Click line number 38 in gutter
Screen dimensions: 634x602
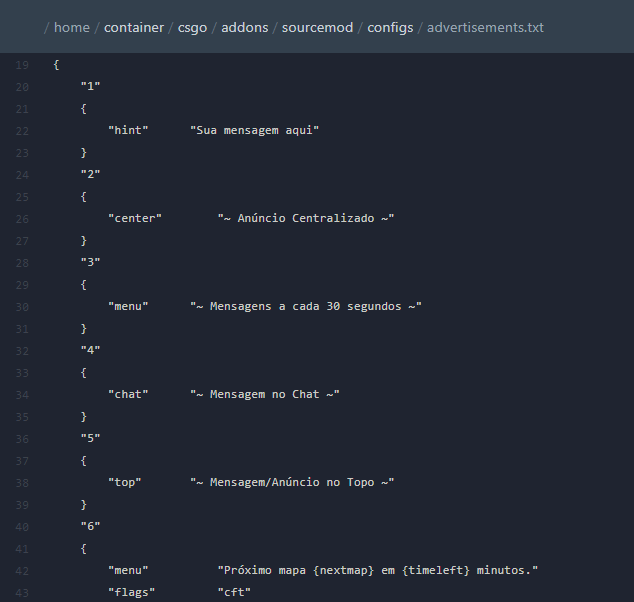point(22,483)
